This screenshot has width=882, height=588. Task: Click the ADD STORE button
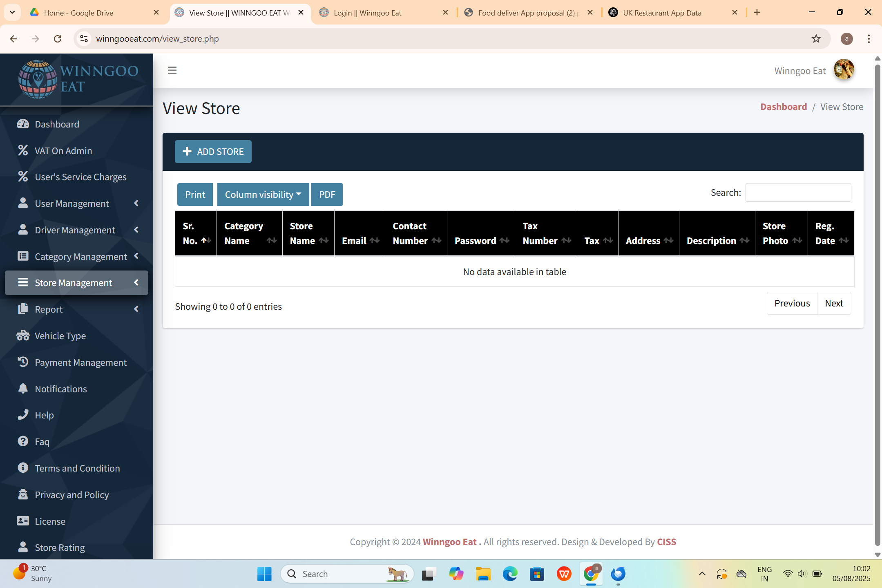[x=213, y=152]
